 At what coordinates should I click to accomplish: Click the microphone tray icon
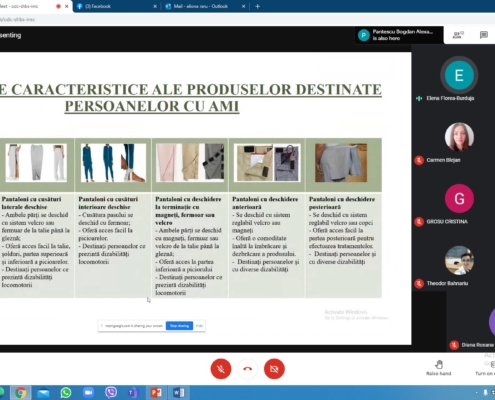485,393
